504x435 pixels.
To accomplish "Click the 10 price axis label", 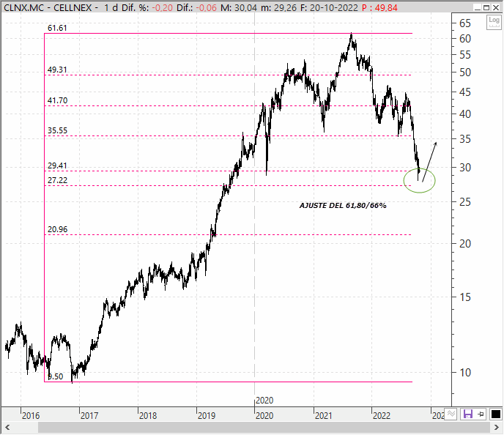I will click(465, 373).
